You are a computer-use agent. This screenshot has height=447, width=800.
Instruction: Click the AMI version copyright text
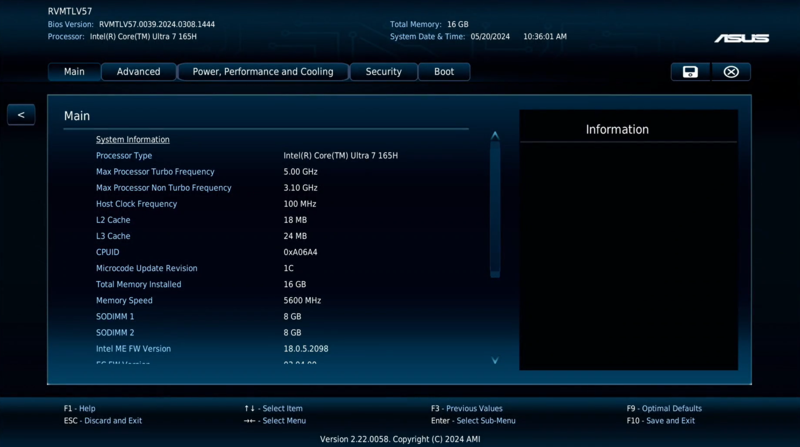[x=400, y=439]
